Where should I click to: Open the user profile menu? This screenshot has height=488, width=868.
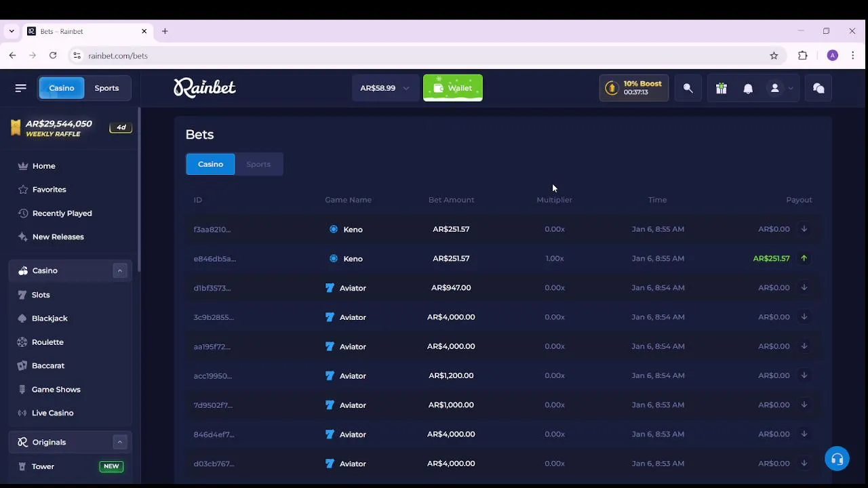coord(779,88)
